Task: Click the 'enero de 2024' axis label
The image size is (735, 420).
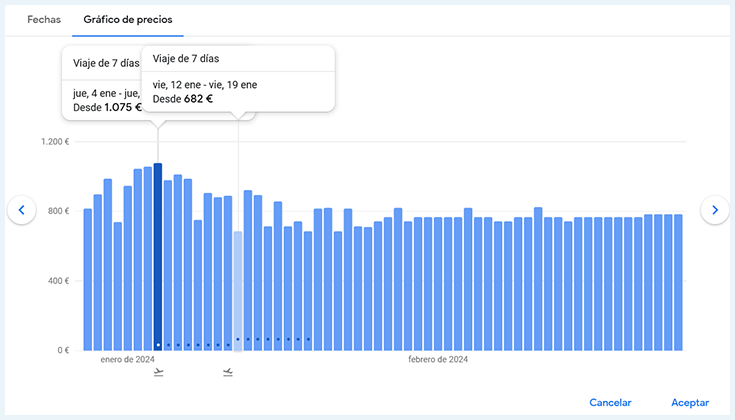Action: 128,360
